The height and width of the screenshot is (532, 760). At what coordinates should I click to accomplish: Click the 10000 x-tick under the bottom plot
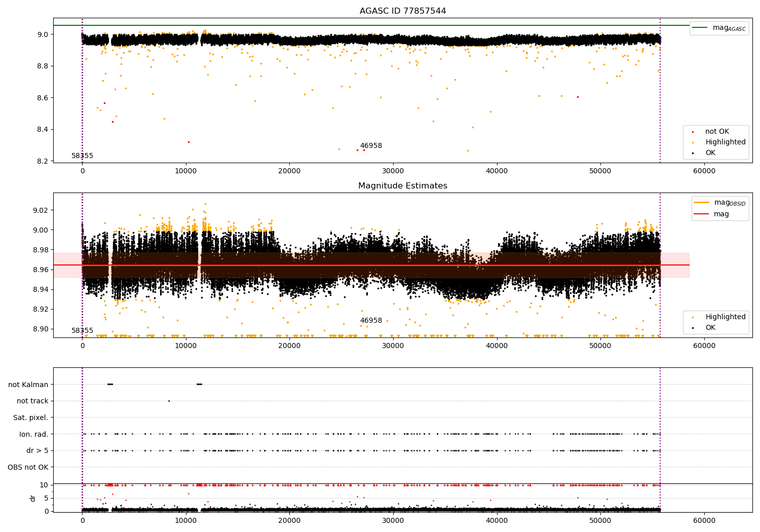pos(186,521)
